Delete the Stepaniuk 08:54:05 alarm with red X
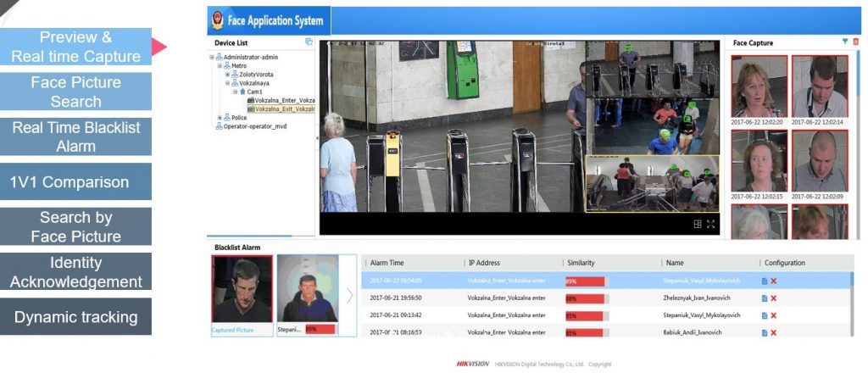The width and height of the screenshot is (868, 373). point(773,281)
